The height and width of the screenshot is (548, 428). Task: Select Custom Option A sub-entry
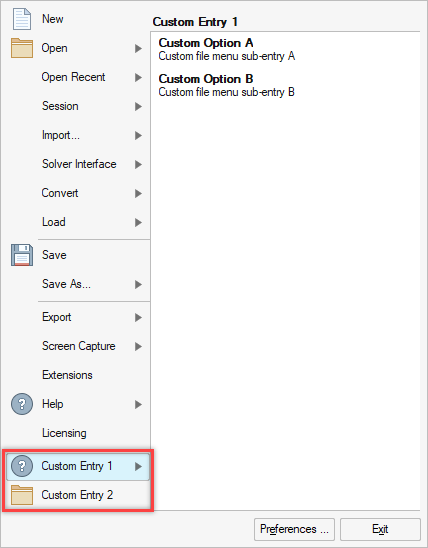[x=227, y=49]
